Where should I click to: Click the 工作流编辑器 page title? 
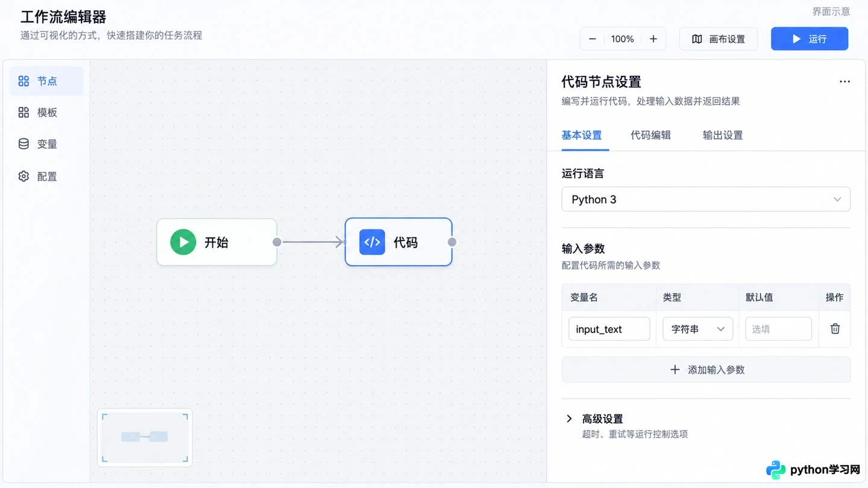63,17
